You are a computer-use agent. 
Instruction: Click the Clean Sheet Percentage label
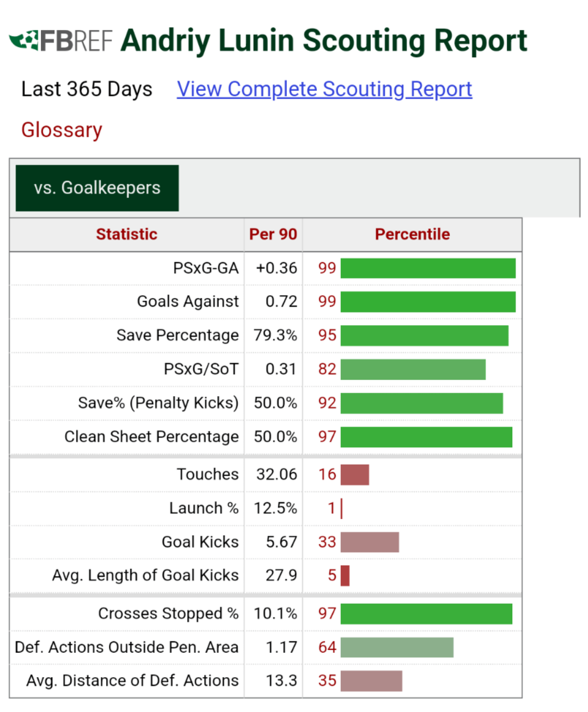point(151,437)
